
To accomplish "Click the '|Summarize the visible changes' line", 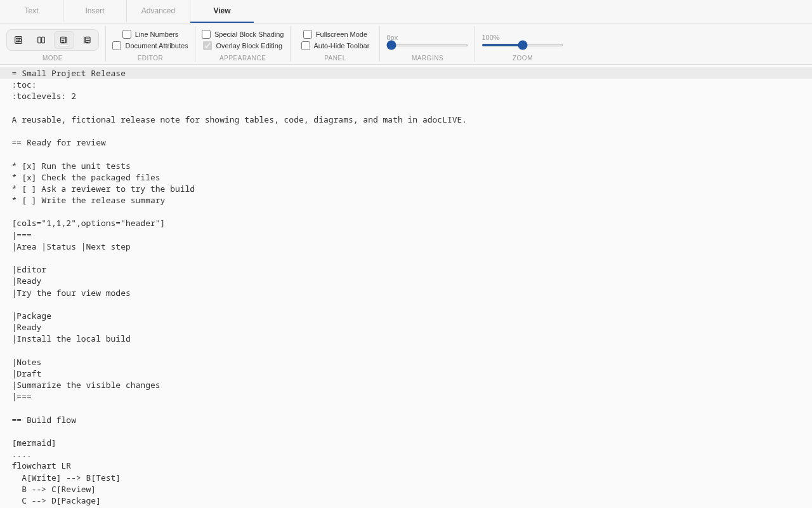I will click(x=86, y=385).
